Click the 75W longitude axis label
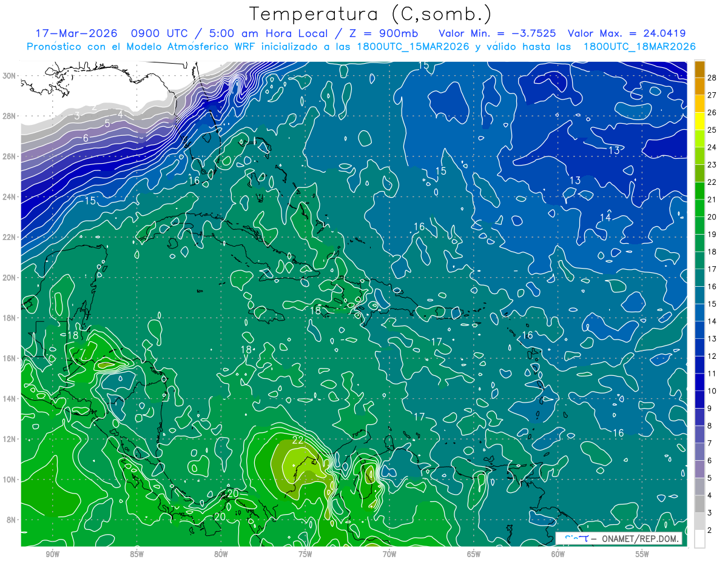728x562 pixels. [x=305, y=554]
